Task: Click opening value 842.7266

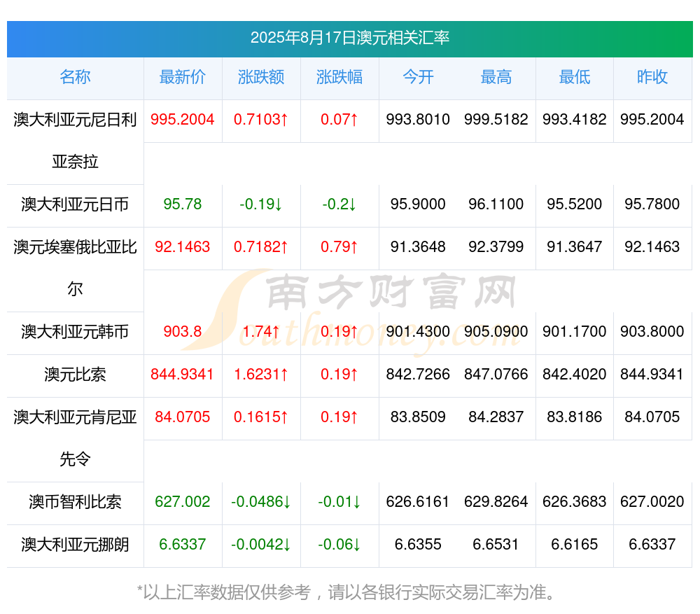Action: (x=418, y=374)
